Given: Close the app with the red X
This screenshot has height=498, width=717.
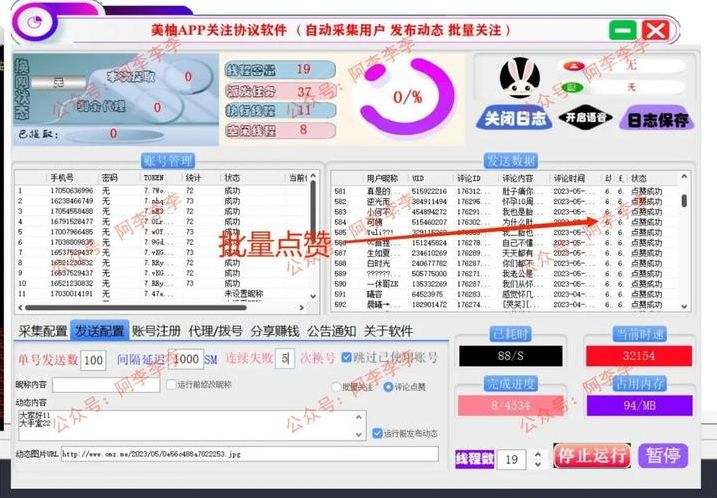Looking at the screenshot, I should (x=656, y=31).
